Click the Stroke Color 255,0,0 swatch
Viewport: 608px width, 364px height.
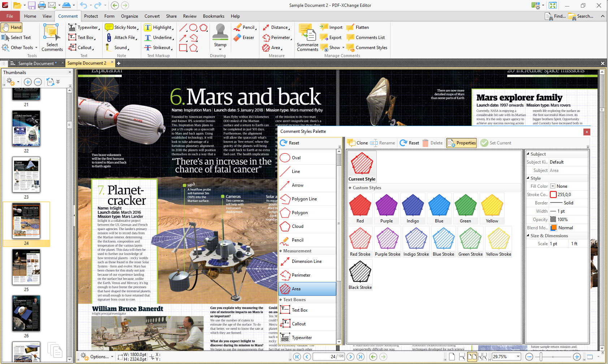coord(553,195)
